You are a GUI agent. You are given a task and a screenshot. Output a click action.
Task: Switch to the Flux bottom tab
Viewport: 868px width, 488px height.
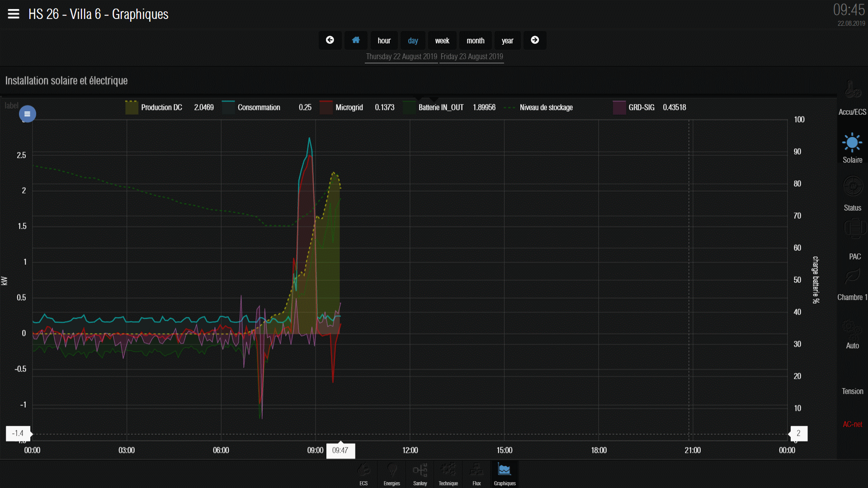coord(476,474)
